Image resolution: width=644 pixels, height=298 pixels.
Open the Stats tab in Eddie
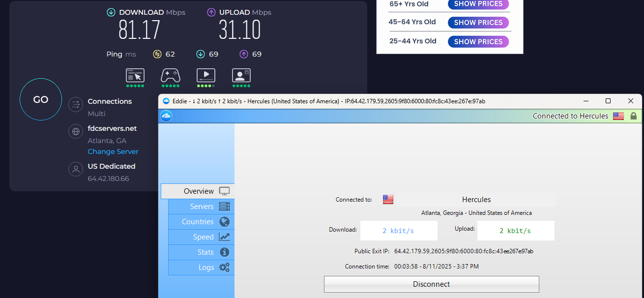(x=201, y=252)
